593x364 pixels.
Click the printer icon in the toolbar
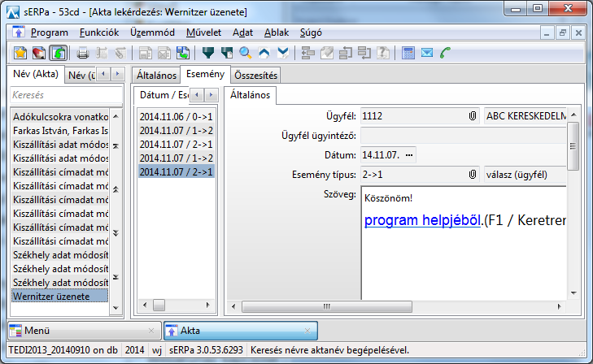pyautogui.click(x=82, y=53)
